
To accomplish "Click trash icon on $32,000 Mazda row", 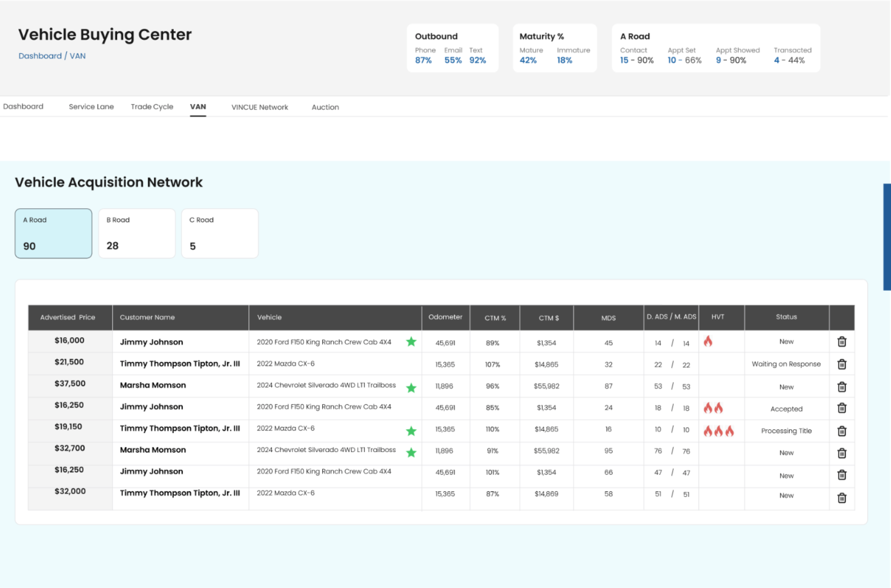I will 841,497.
